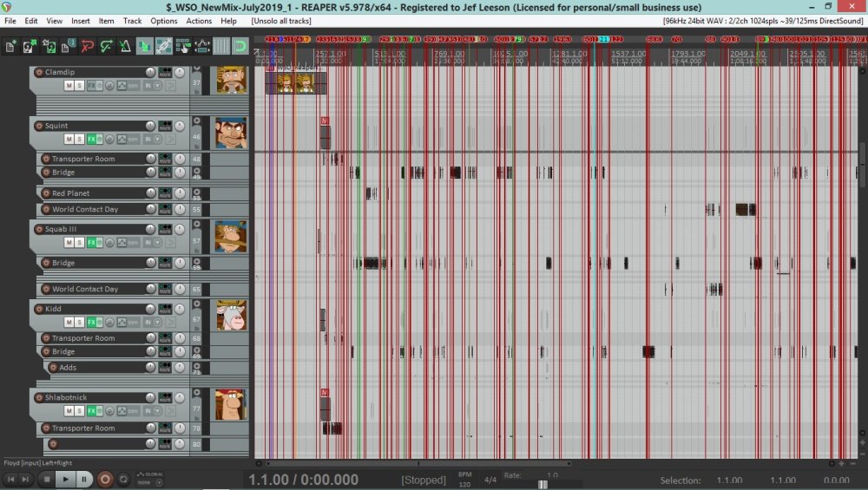The height and width of the screenshot is (490, 868).
Task: Click the Unsolo all tracks button
Action: pyautogui.click(x=281, y=21)
